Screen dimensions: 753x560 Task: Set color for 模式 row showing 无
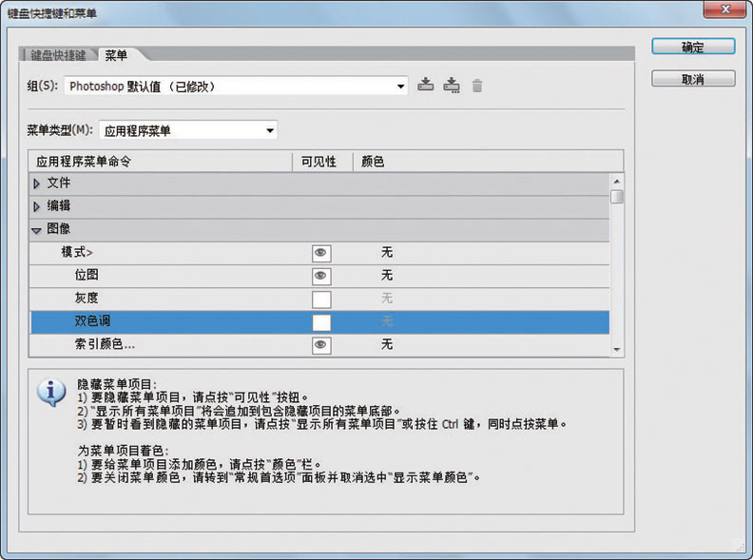coord(387,253)
